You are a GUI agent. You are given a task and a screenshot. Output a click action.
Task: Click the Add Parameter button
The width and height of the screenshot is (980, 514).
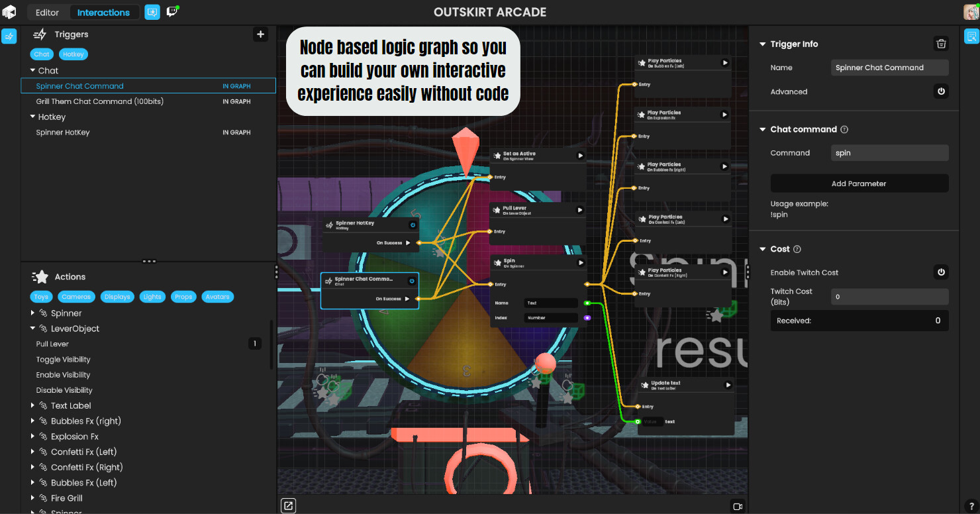(859, 183)
